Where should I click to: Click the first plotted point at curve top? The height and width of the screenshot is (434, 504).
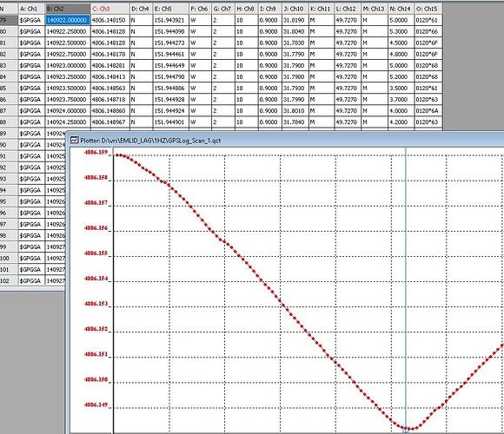117,155
